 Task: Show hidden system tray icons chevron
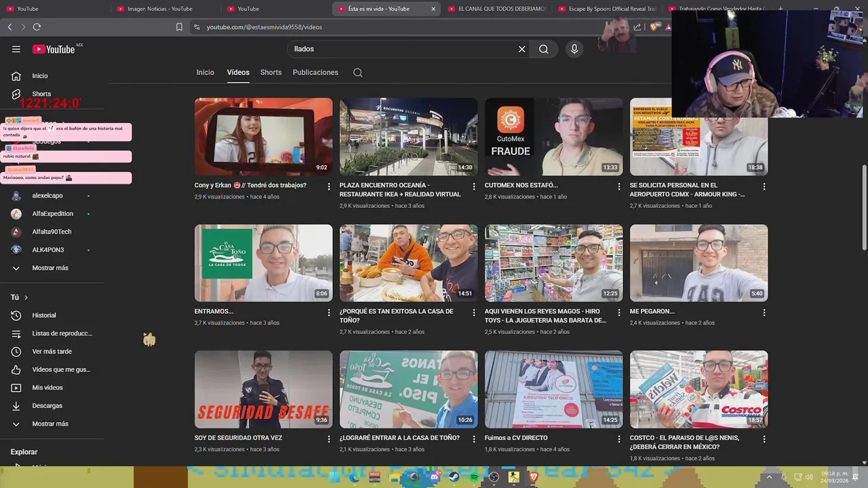pos(769,477)
